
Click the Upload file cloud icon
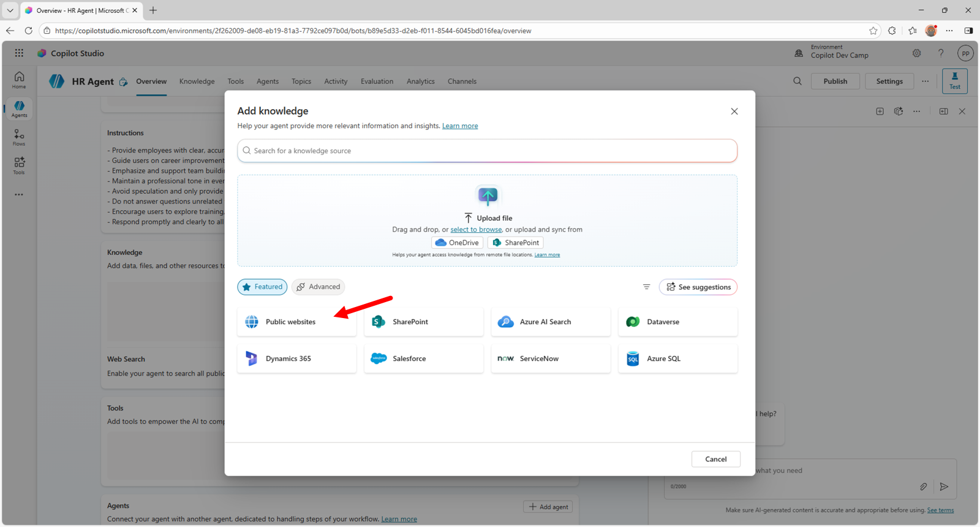point(488,195)
